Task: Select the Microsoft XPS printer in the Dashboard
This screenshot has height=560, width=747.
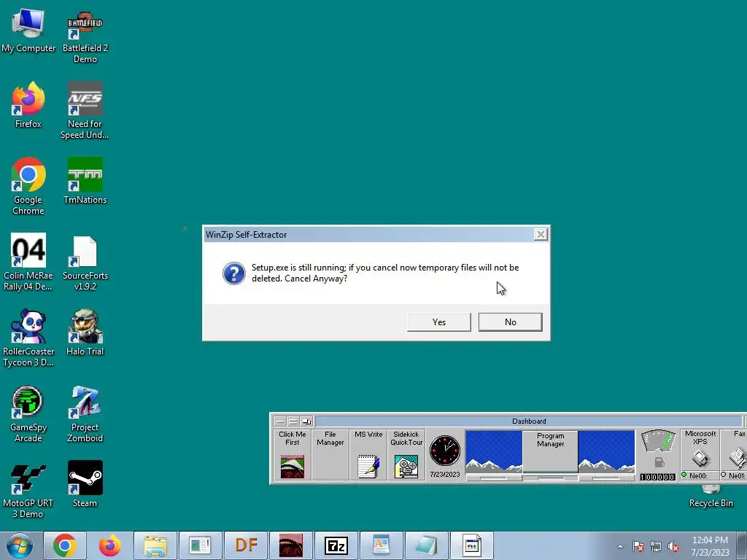Action: 700,450
